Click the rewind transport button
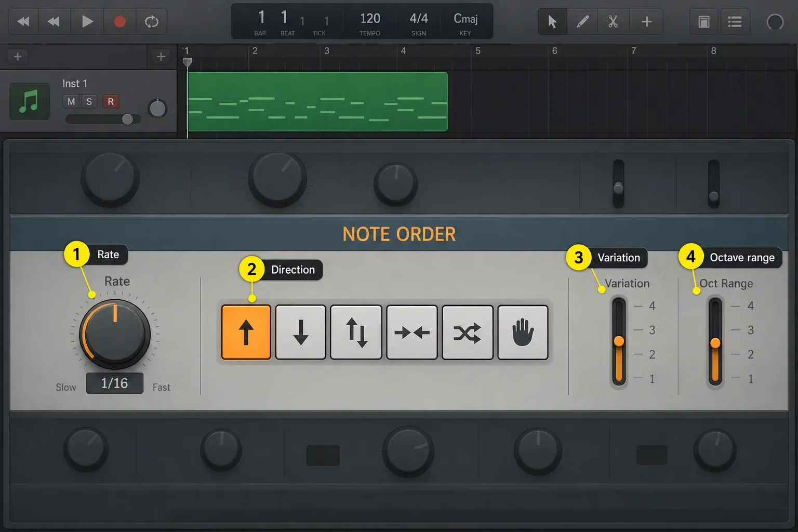 coord(54,21)
